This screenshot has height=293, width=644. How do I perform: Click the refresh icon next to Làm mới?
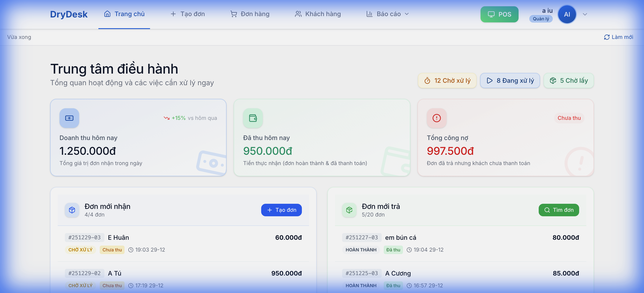coord(607,37)
